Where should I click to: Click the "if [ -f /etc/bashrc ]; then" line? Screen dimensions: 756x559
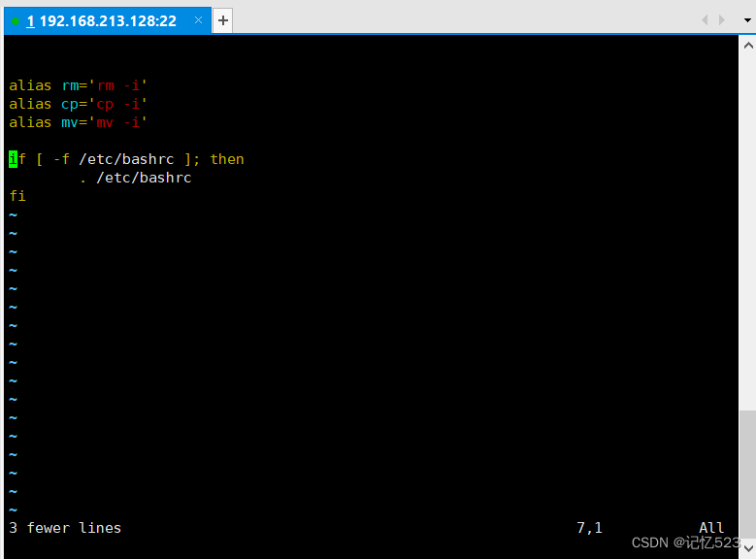click(x=126, y=159)
